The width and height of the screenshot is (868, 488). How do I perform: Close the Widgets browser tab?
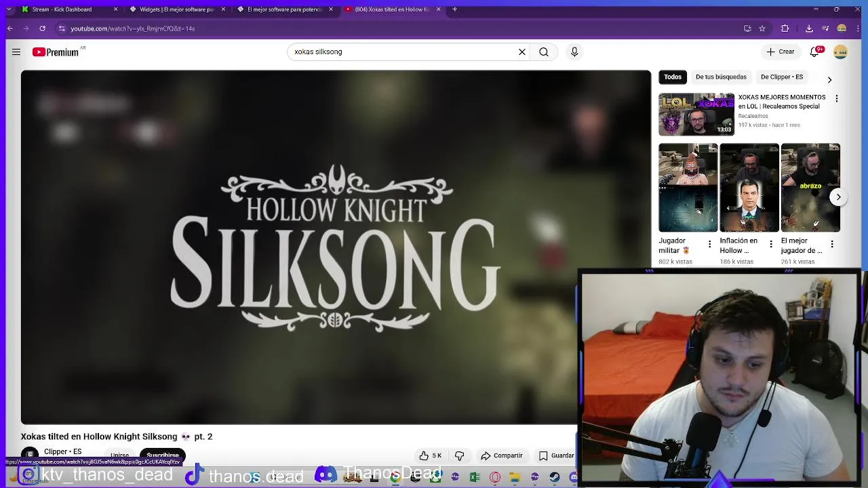tap(223, 9)
